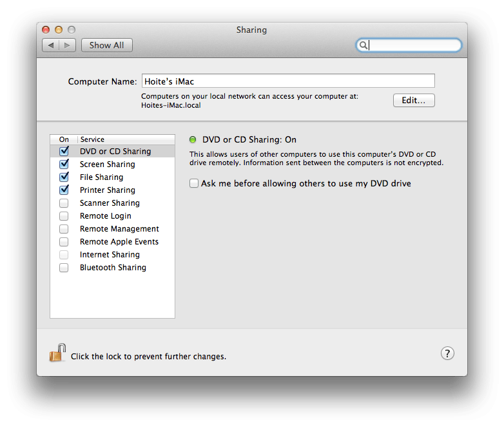Select the Remote Login service row
The height and width of the screenshot is (427, 504).
113,216
